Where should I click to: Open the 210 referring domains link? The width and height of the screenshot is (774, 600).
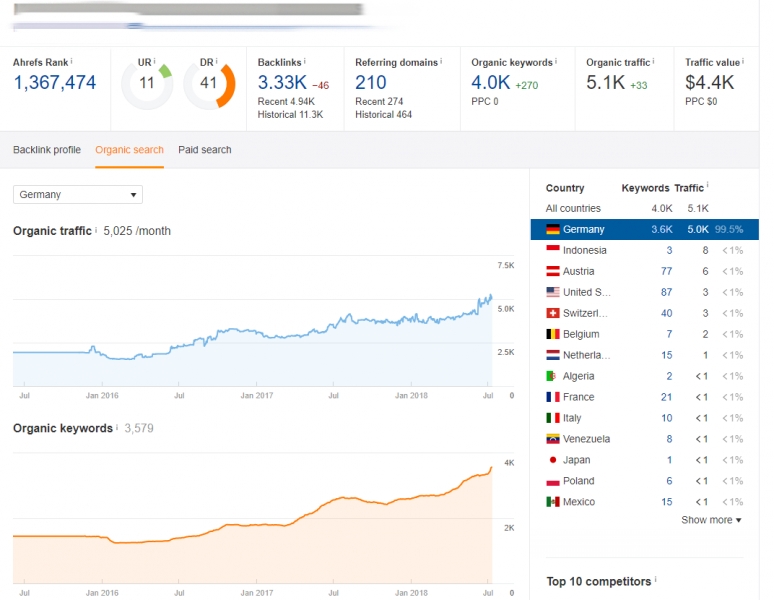371,83
